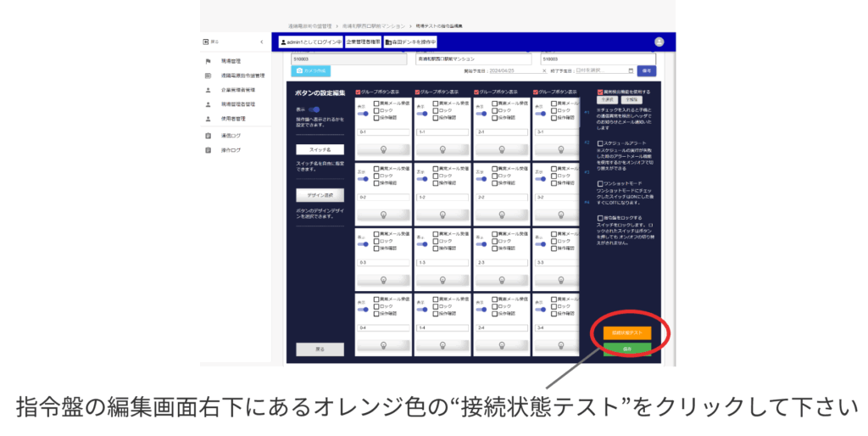Check the ワンショットモード checkbox
Viewport: 868px width, 436px height.
[600, 182]
